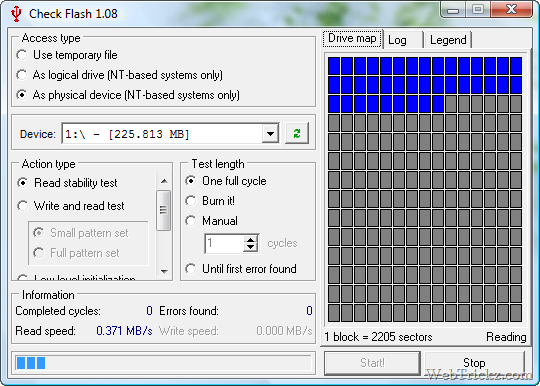Viewport: 540px width, 386px height.
Task: Open the Device dropdown arrow
Action: (270, 134)
